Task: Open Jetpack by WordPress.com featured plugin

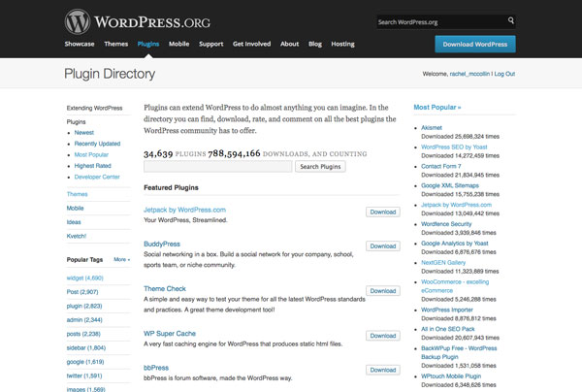Action: point(184,210)
